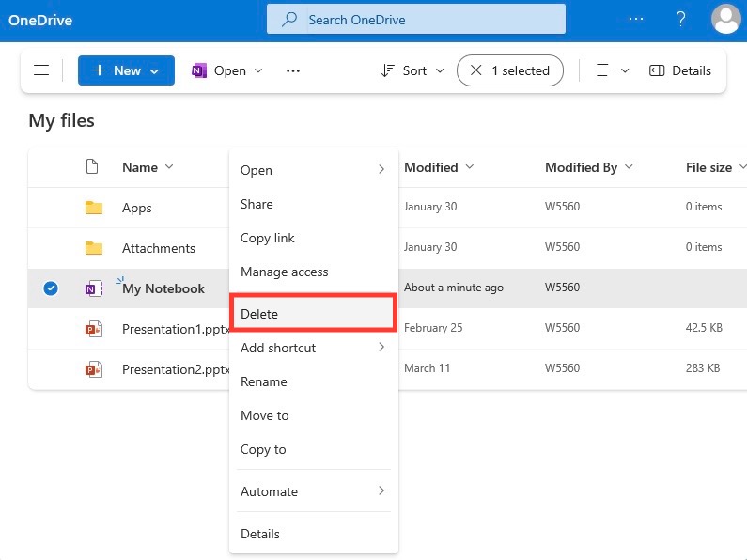Click the file type column icon
The height and width of the screenshot is (560, 747).
[x=92, y=167]
